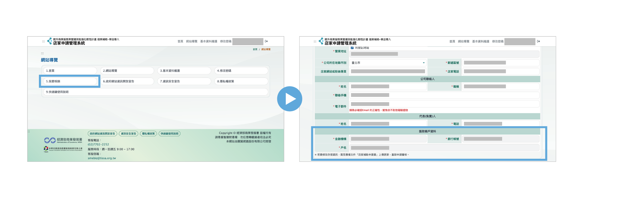Click the logout icon in the right form window
The height and width of the screenshot is (201, 644).
(538, 42)
